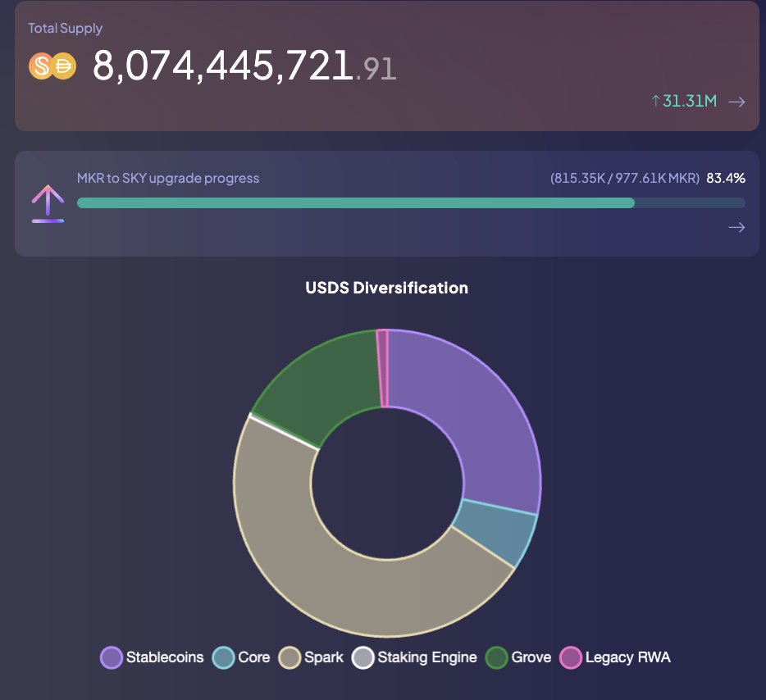This screenshot has width=766, height=700.
Task: Click the MKR to SKY upgrade icon
Action: pyautogui.click(x=48, y=203)
